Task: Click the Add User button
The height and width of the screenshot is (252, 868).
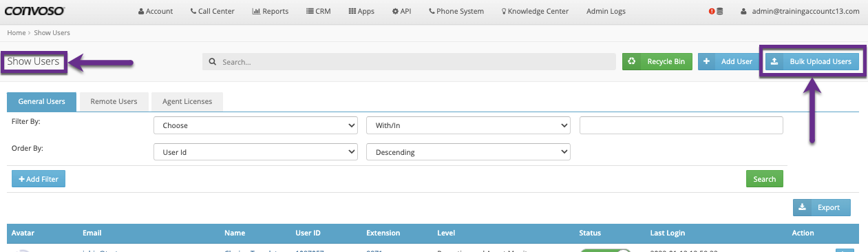Action: point(728,62)
